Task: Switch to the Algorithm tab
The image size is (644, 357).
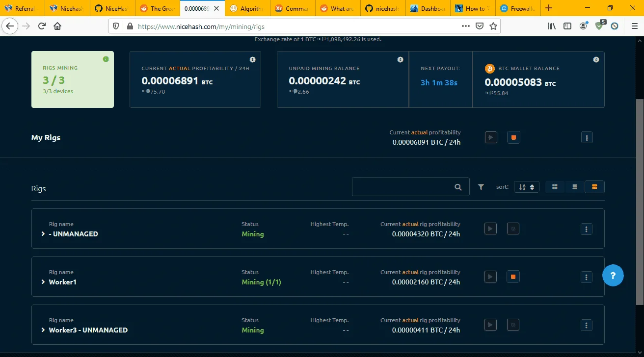Action: point(247,8)
